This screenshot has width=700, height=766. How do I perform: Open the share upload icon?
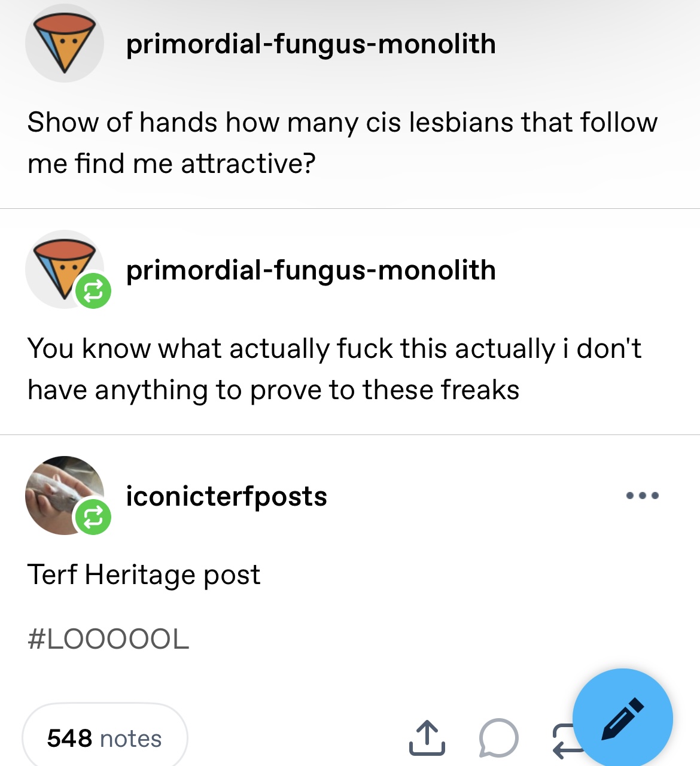point(427,738)
